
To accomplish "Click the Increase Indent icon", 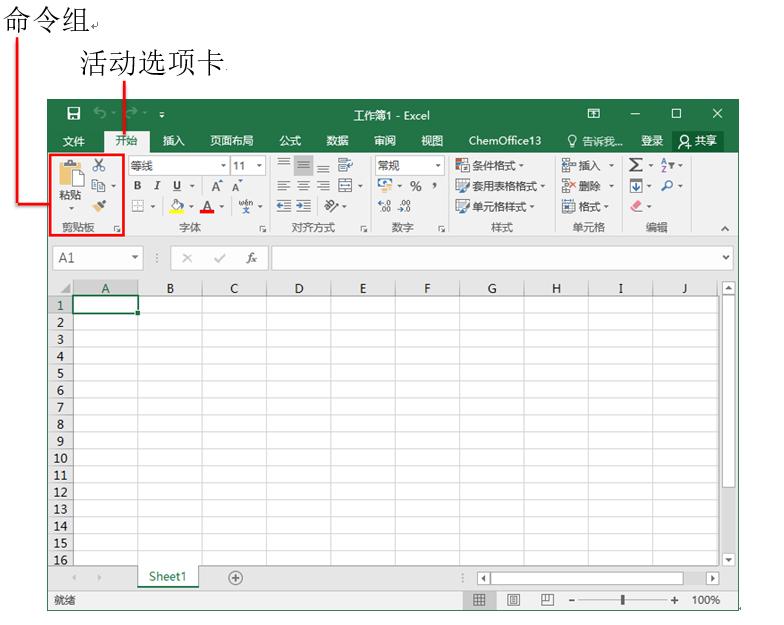I will pos(304,206).
